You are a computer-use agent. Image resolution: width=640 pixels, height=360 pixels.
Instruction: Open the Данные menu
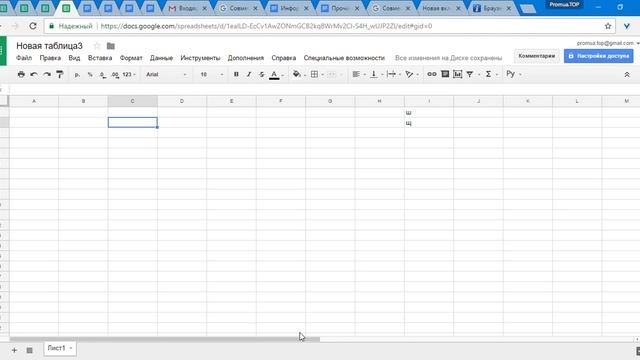161,58
